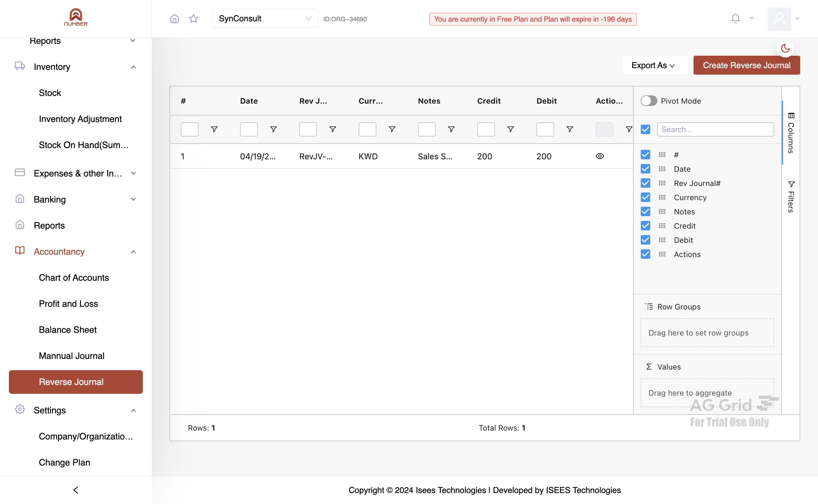Open the Currency column filter funnel
This screenshot has width=818, height=504.
(x=392, y=129)
